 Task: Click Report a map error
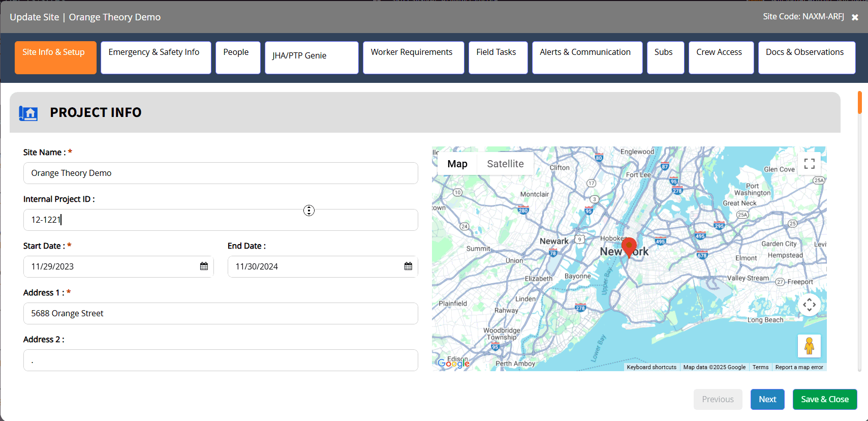coord(799,367)
